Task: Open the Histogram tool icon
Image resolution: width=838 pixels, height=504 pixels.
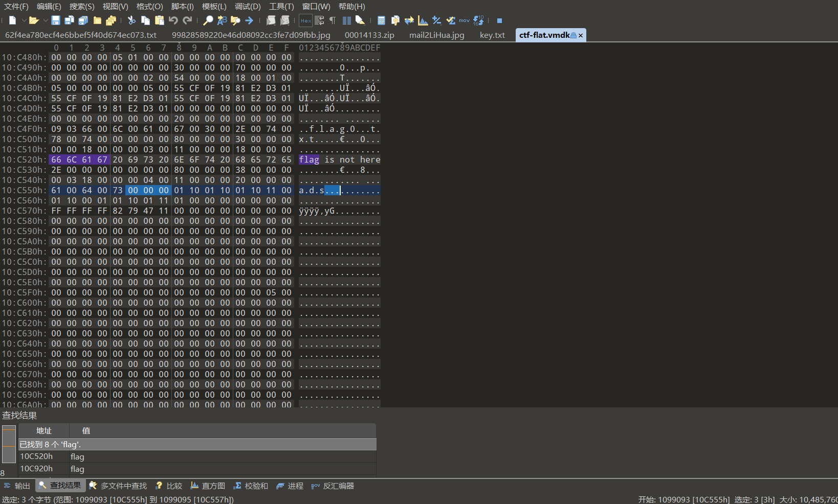Action: tap(423, 20)
